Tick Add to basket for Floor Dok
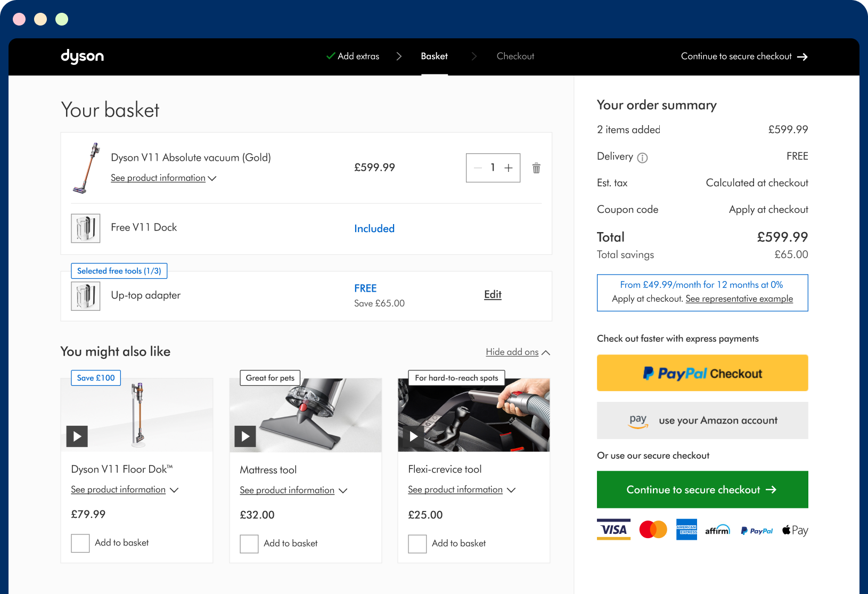 click(80, 543)
